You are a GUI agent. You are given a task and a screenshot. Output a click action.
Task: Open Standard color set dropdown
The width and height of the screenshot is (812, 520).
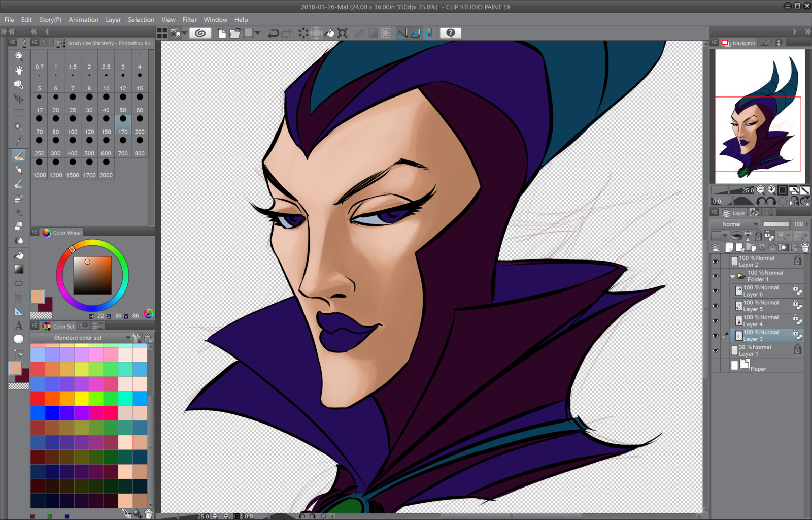[x=80, y=338]
